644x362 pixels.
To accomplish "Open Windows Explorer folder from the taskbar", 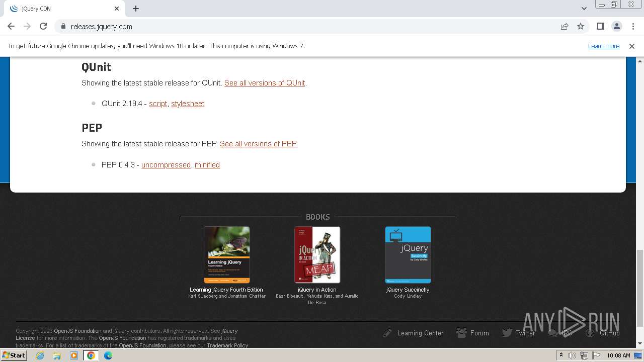I will coord(57,355).
